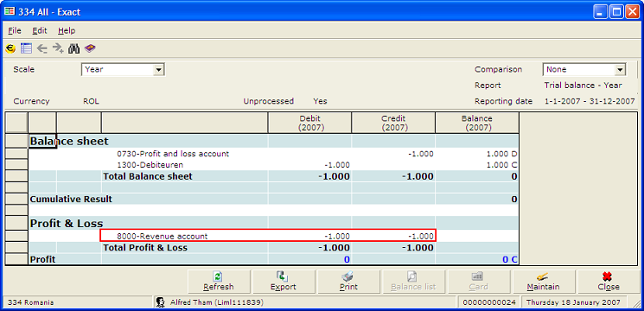Open the File menu
Screen dimensions: 644x311
tap(15, 31)
